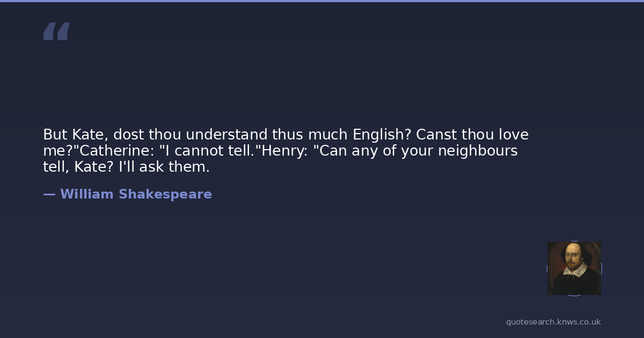
Task: Click the dash before the author name
Action: tap(49, 194)
